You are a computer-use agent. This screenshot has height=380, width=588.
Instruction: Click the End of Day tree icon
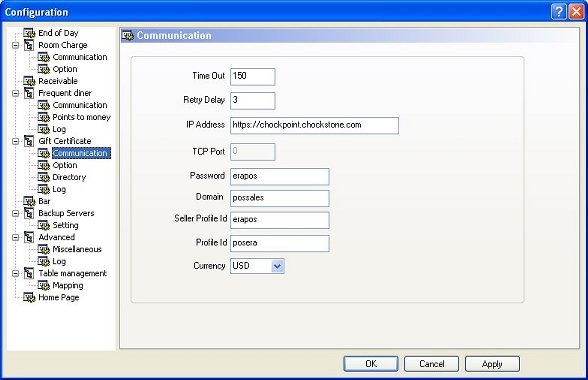tap(29, 33)
